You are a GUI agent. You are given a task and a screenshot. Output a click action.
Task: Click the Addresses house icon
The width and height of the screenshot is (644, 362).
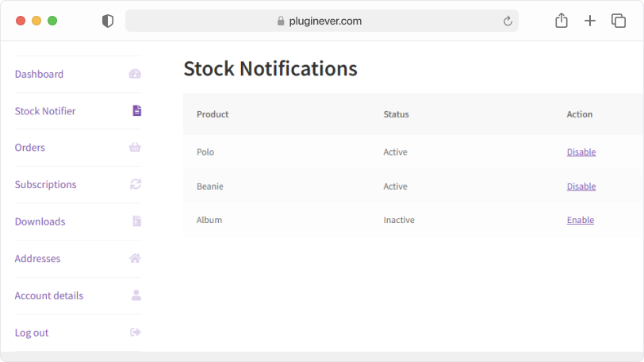135,258
